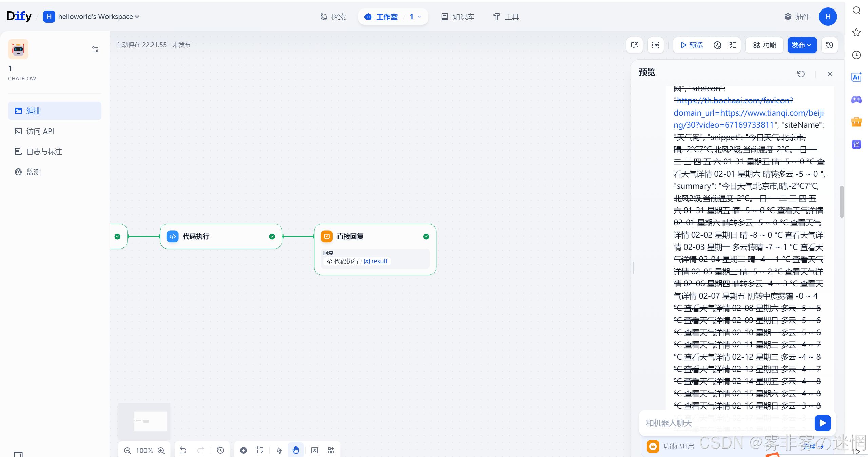The height and width of the screenshot is (457, 868).
Task: Add a new node with plus icon
Action: tap(244, 450)
